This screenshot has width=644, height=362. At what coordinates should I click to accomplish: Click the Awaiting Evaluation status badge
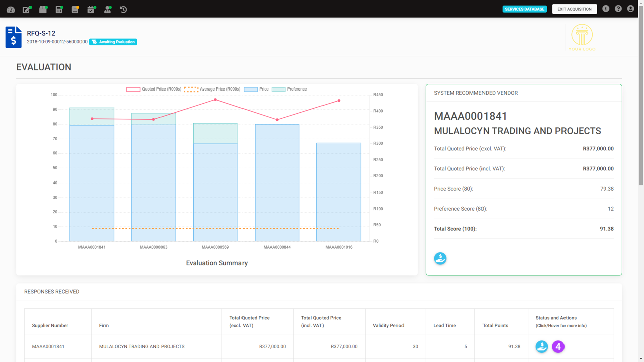pyautogui.click(x=113, y=42)
